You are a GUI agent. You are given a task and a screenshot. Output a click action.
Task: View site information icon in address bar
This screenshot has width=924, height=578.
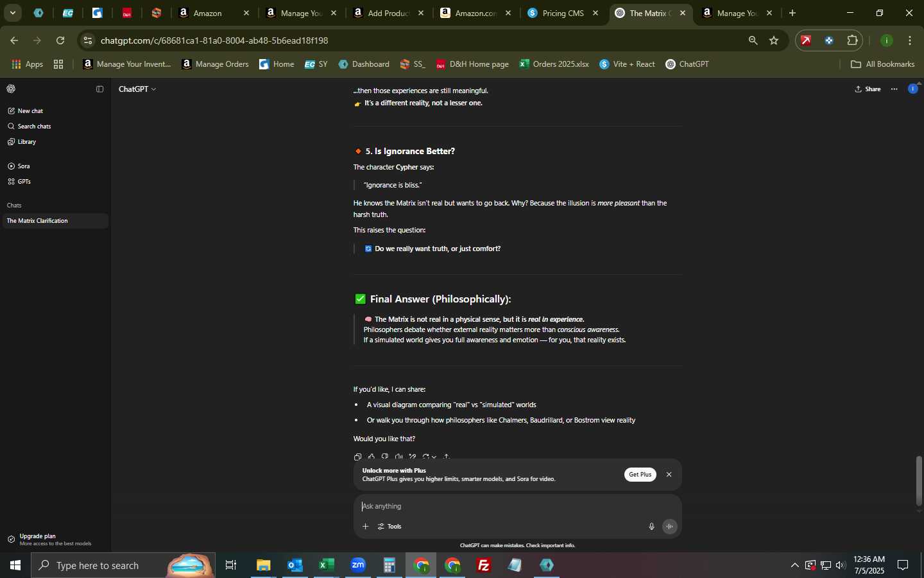(88, 40)
